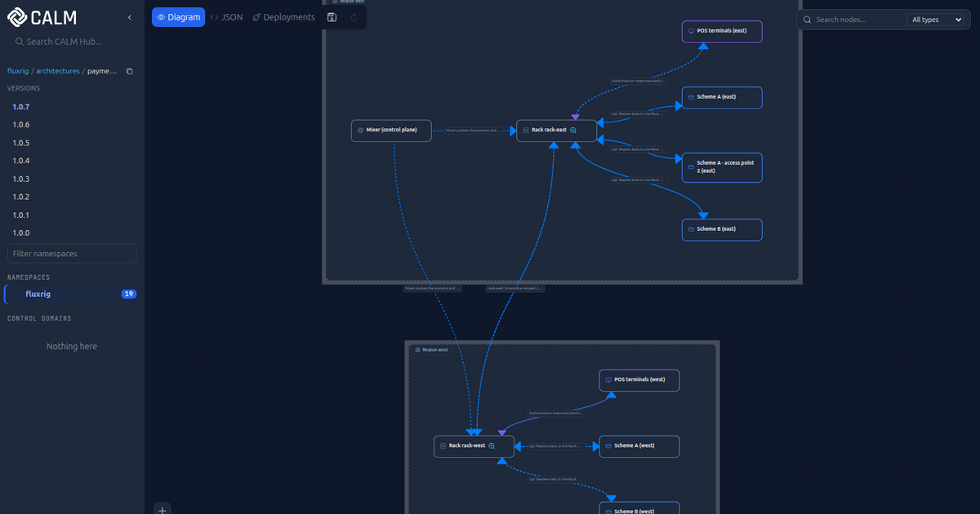Select the Scheme A (east) node

tap(722, 97)
